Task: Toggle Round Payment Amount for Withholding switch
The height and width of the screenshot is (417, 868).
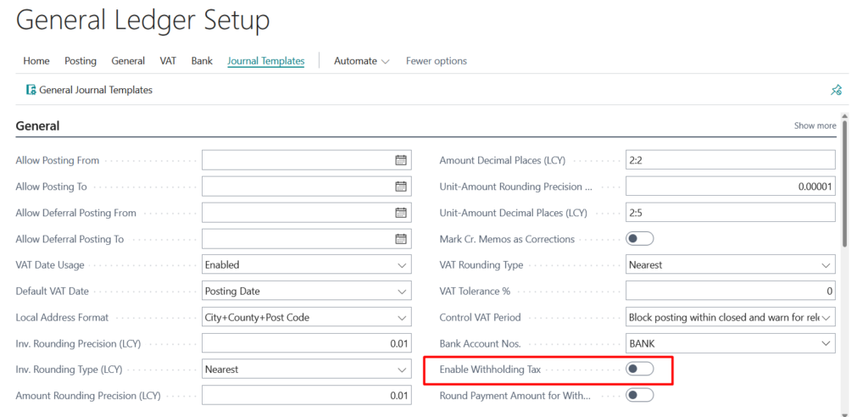Action: click(639, 395)
